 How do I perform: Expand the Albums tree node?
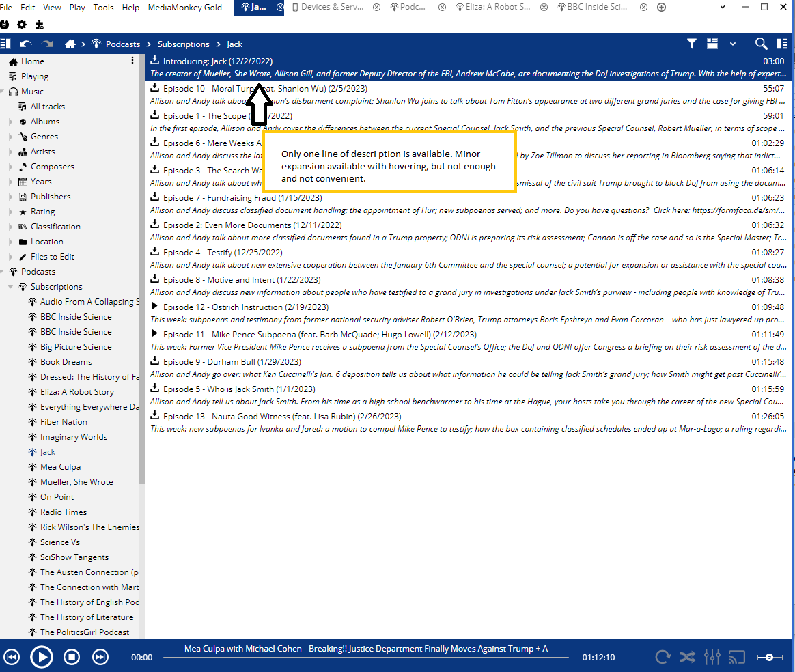pos(11,122)
